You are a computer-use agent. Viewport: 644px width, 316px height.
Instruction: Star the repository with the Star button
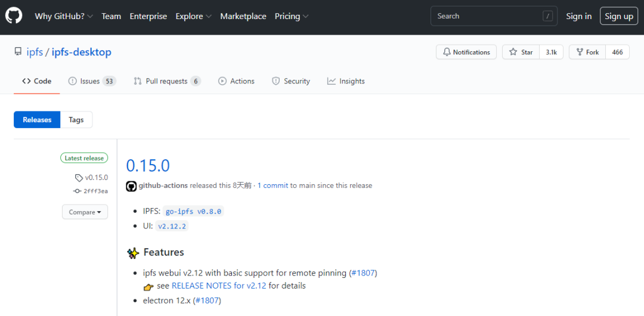(x=521, y=52)
